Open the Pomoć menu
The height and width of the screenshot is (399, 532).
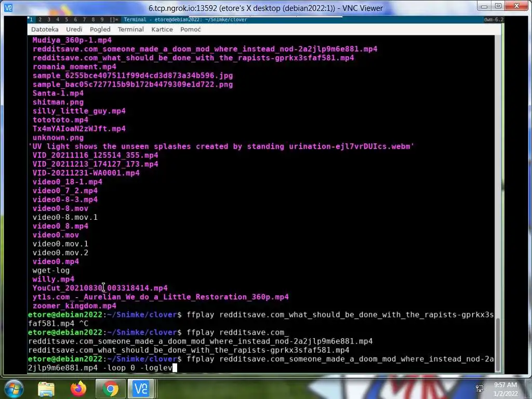click(191, 30)
